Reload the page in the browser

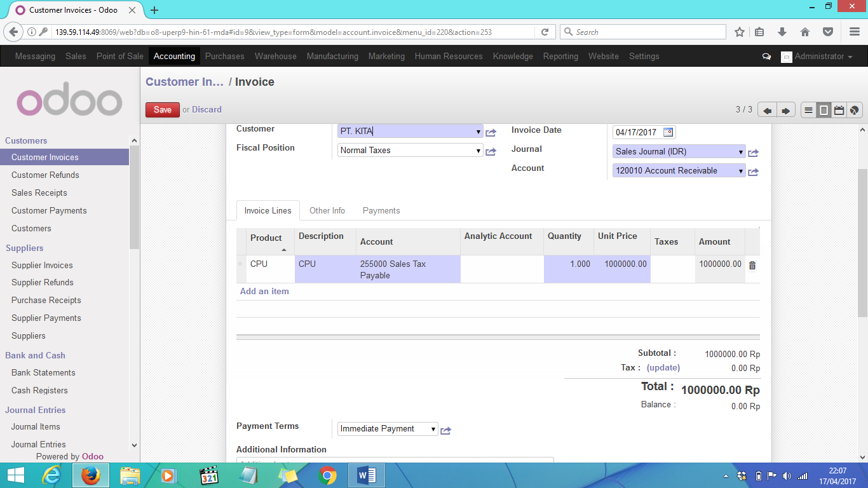pos(545,32)
